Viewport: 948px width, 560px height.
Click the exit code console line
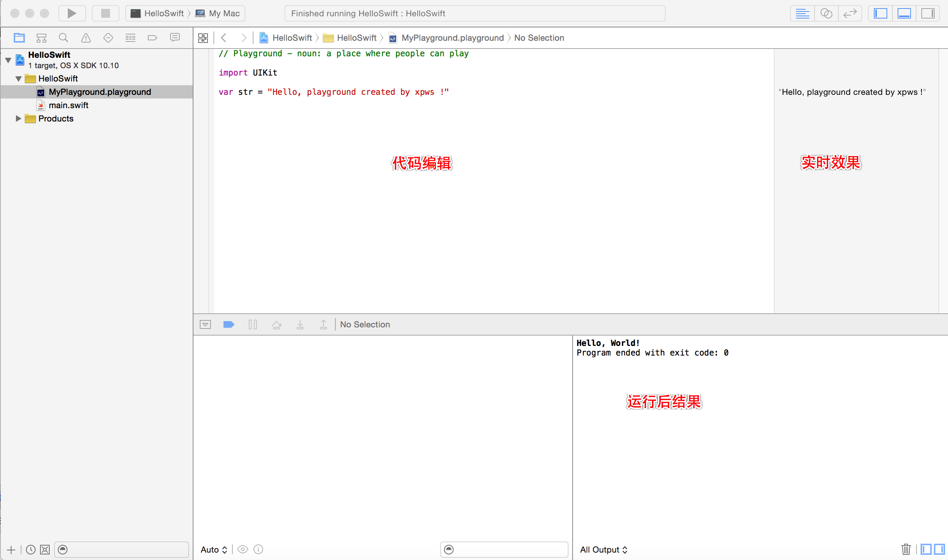pos(652,353)
